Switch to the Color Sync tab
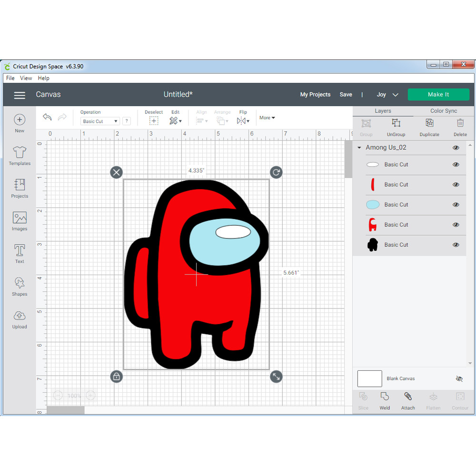The height and width of the screenshot is (476, 476). [443, 111]
